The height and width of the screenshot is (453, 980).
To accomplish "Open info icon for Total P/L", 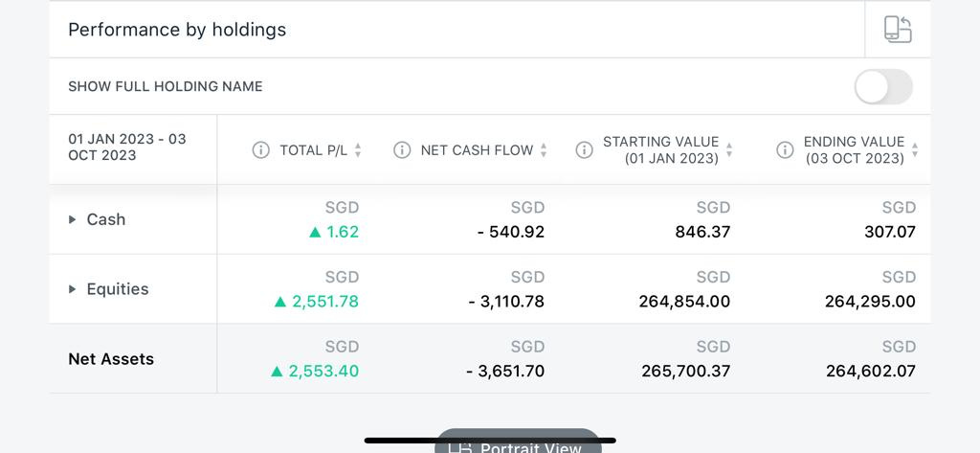I will [x=260, y=150].
